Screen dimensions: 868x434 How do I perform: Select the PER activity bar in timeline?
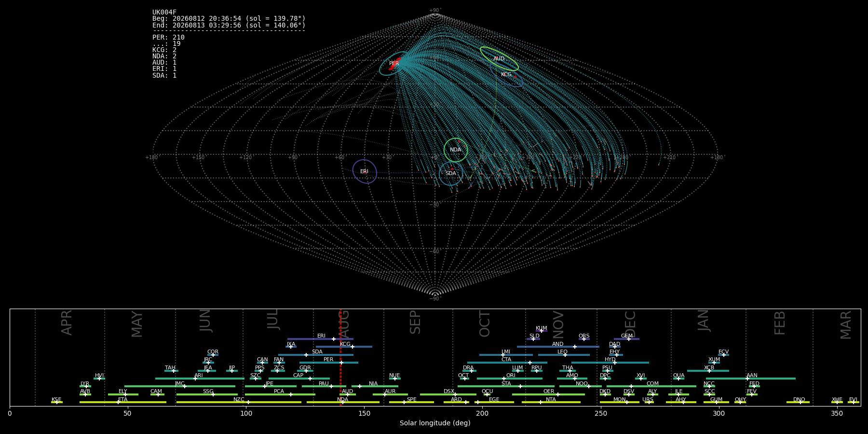[329, 363]
